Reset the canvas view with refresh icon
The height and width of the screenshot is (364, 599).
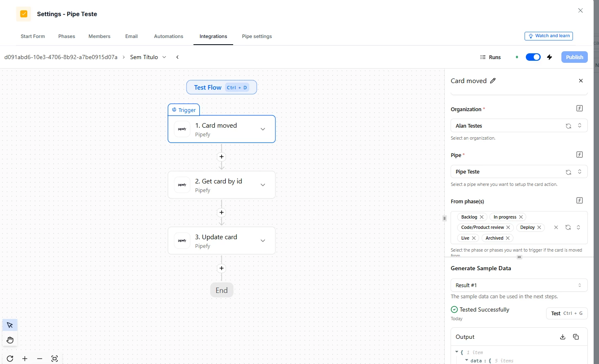(x=10, y=359)
